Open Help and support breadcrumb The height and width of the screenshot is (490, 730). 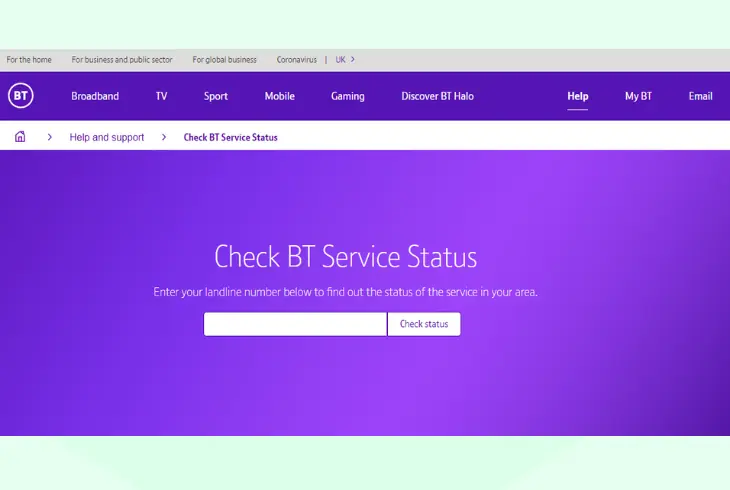[x=107, y=137]
